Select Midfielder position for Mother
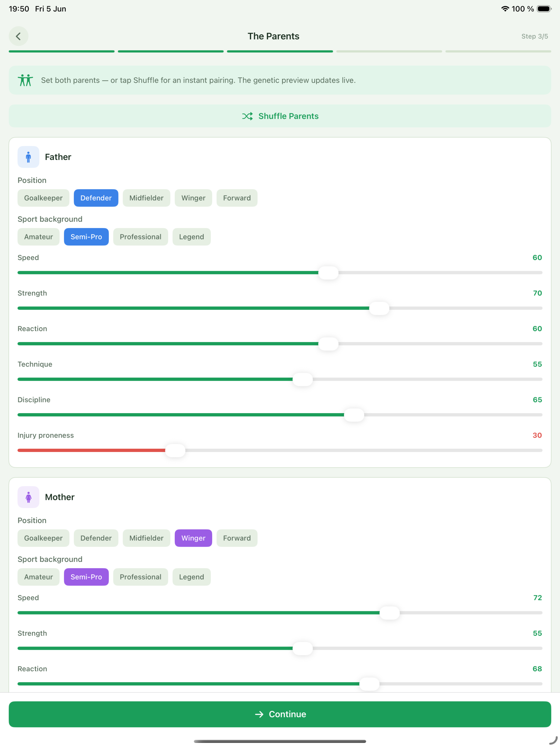Image resolution: width=560 pixels, height=747 pixels. pos(147,538)
